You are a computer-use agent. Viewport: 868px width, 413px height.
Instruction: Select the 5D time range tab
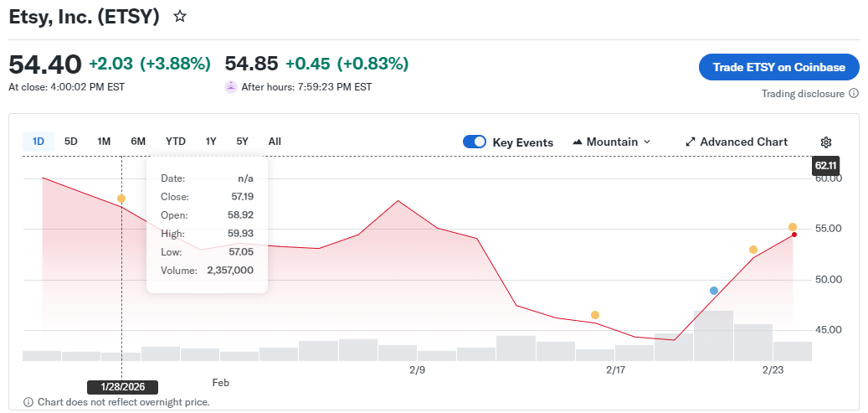[x=71, y=142]
